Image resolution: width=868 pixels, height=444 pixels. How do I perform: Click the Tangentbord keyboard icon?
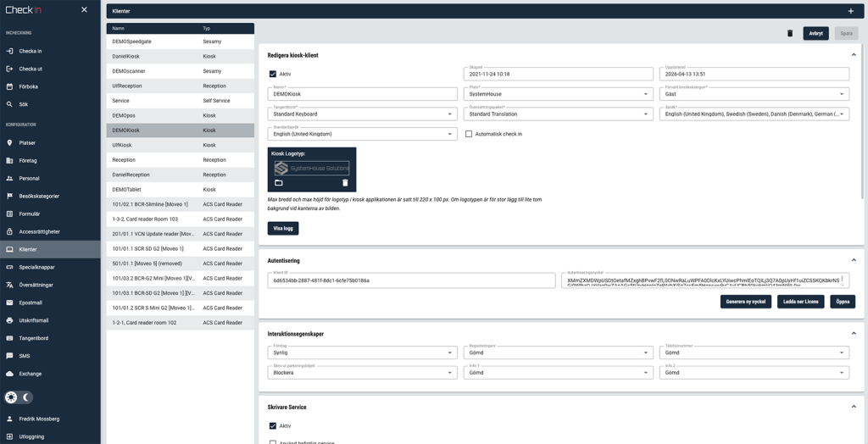point(9,338)
